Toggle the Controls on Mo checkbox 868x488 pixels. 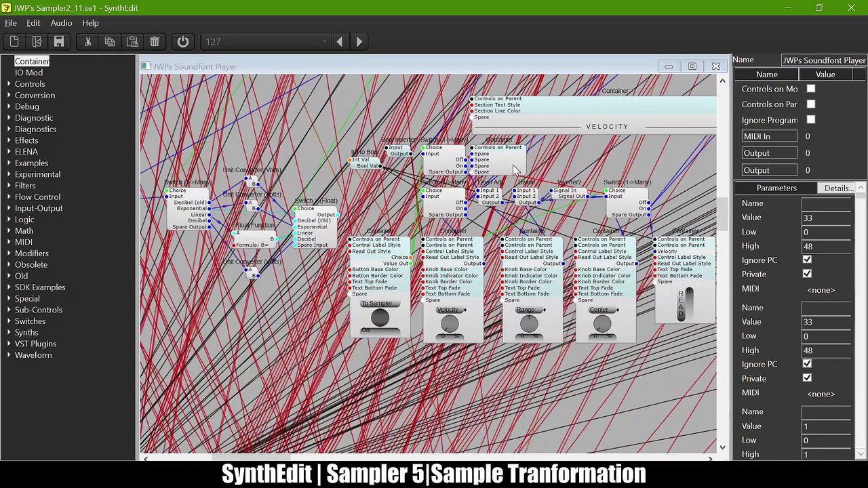point(811,89)
